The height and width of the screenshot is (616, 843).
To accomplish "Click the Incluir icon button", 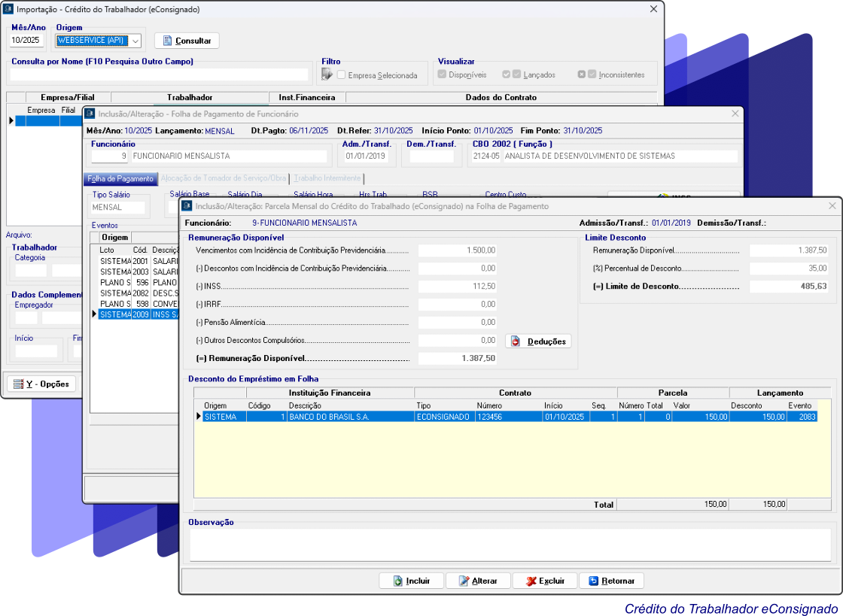I will [x=397, y=581].
